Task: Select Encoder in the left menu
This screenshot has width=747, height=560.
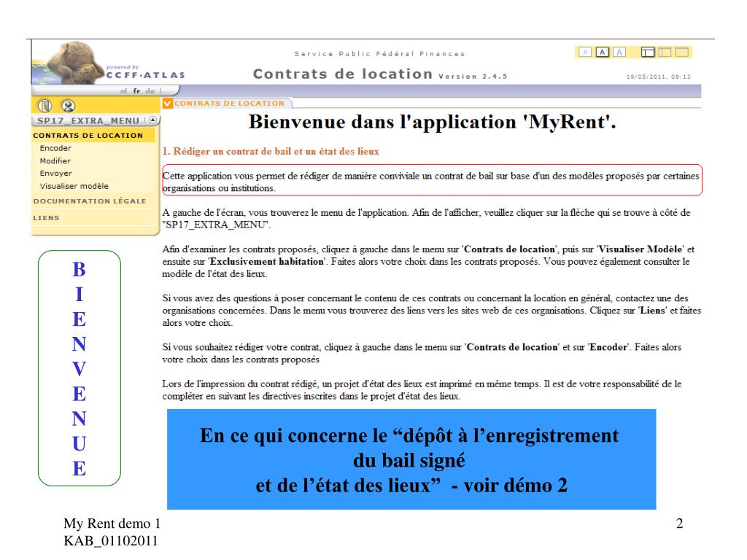Action: 55,148
